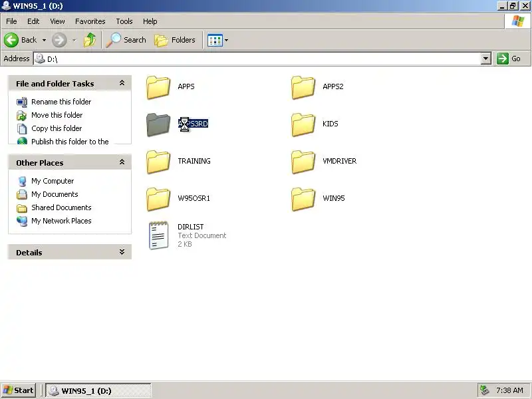This screenshot has height=399, width=532.
Task: Click the Go button
Action: tap(509, 59)
